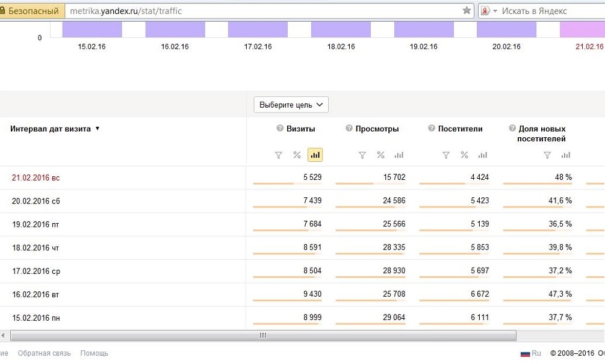Click the visitors value 6 672
The height and width of the screenshot is (364, 605).
point(480,294)
